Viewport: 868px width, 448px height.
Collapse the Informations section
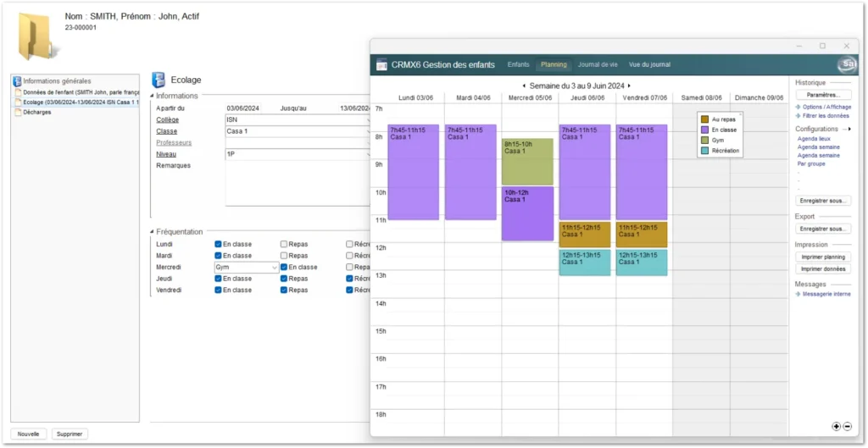tap(153, 97)
